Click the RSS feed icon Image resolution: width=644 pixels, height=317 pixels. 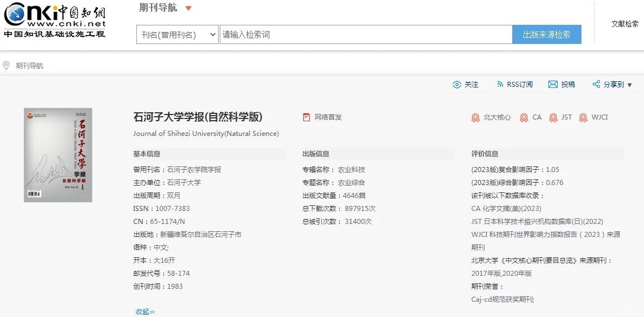click(500, 84)
